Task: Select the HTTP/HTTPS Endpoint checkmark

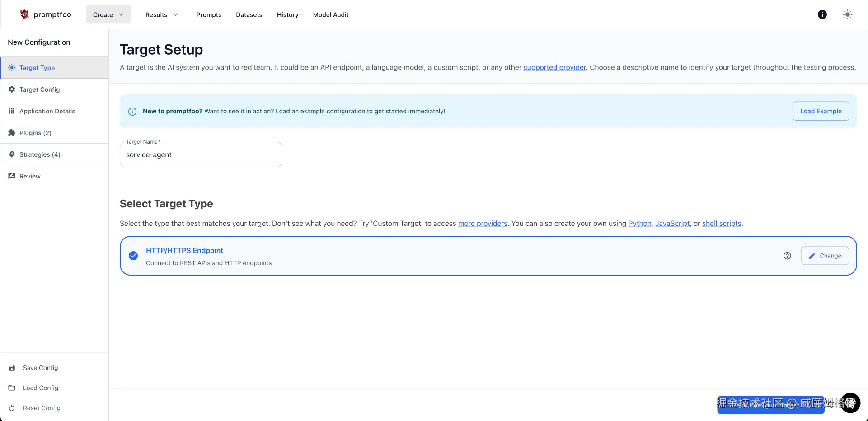Action: [133, 256]
